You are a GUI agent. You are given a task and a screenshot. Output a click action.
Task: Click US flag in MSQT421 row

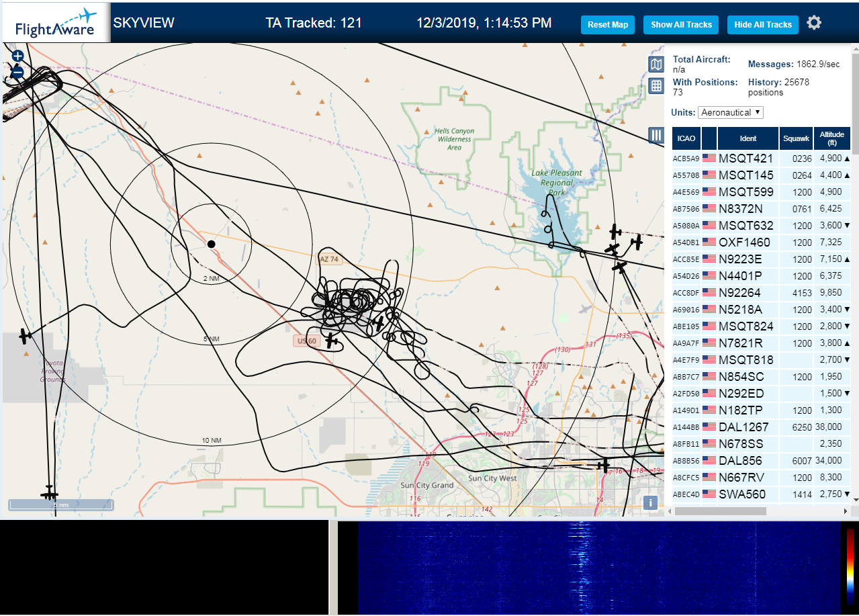coord(709,159)
